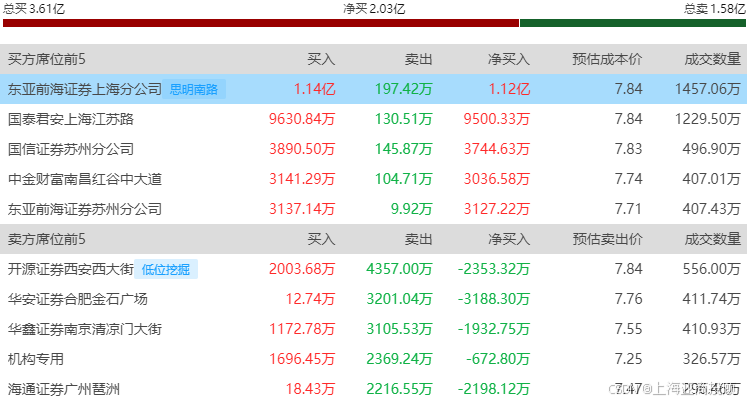Click the green total-sell bar segment
Image resolution: width=747 pixels, height=402 pixels.
coord(633,23)
